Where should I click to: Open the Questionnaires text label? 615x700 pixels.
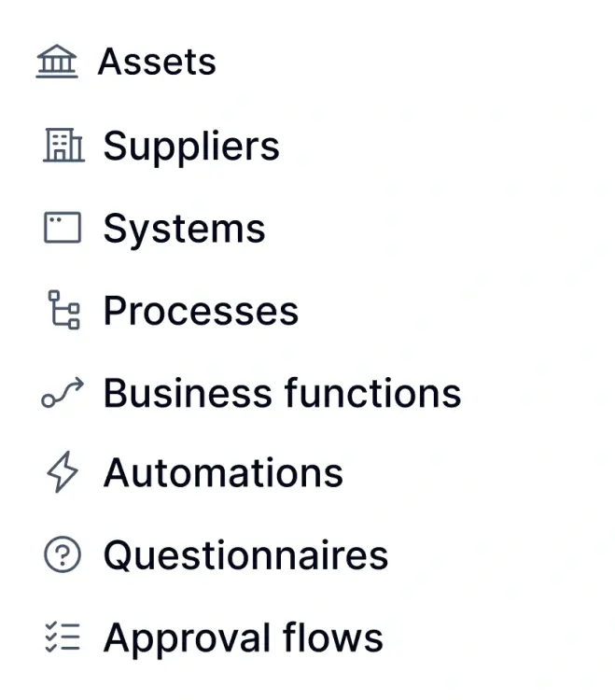point(245,556)
